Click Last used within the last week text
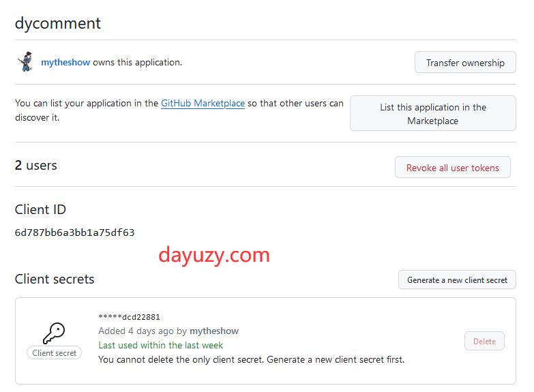The image size is (534, 392). pyautogui.click(x=160, y=346)
